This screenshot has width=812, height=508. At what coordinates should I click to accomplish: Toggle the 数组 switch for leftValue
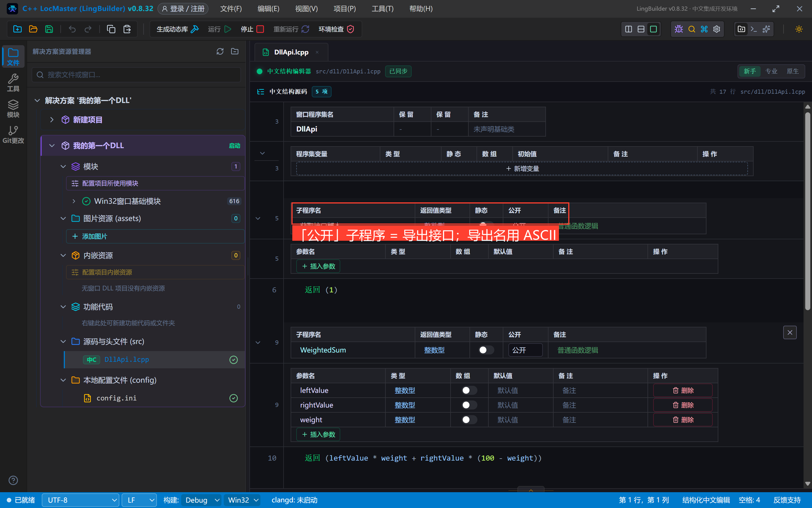tap(469, 390)
